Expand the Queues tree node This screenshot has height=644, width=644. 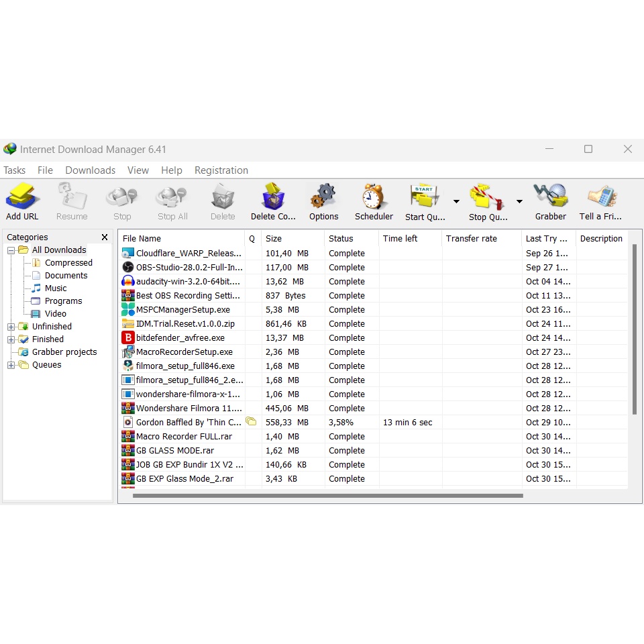pos(11,365)
